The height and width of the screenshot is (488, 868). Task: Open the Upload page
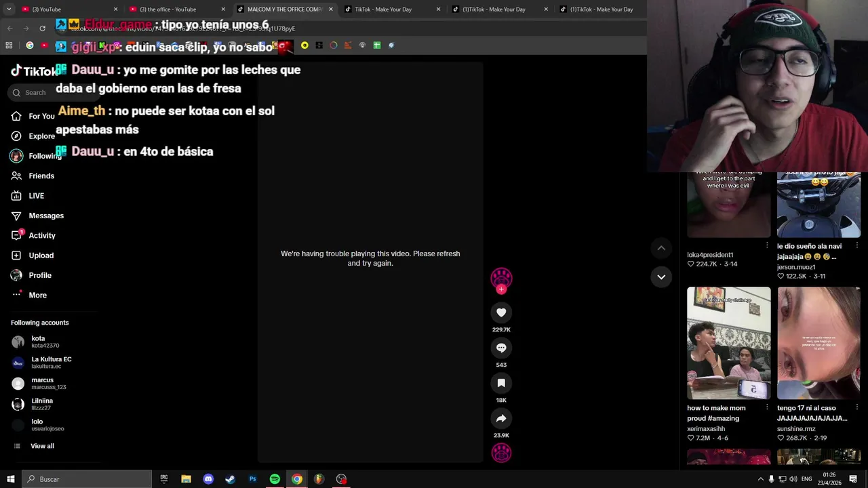[33, 256]
